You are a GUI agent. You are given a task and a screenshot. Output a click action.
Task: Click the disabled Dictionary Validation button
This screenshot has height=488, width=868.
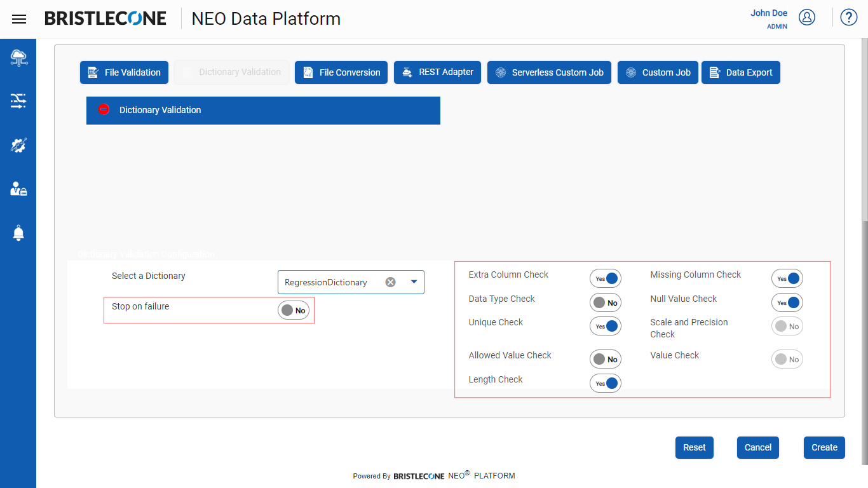(231, 72)
